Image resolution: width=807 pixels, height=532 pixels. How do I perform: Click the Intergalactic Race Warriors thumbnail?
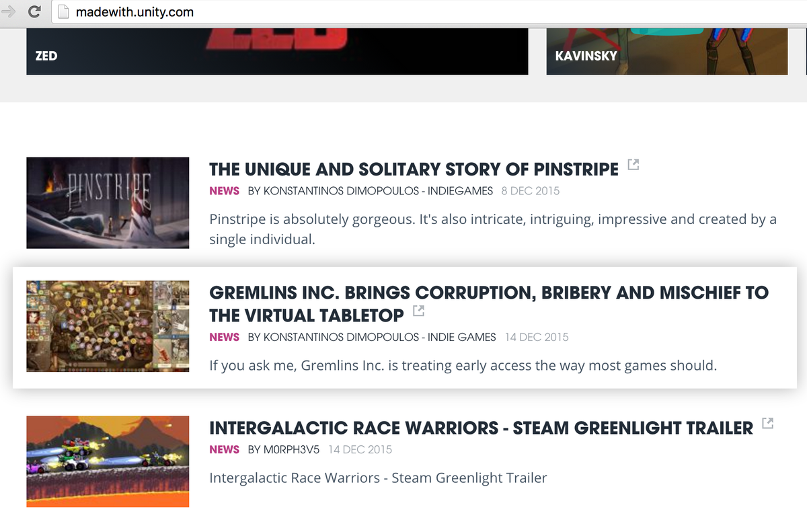pos(108,461)
